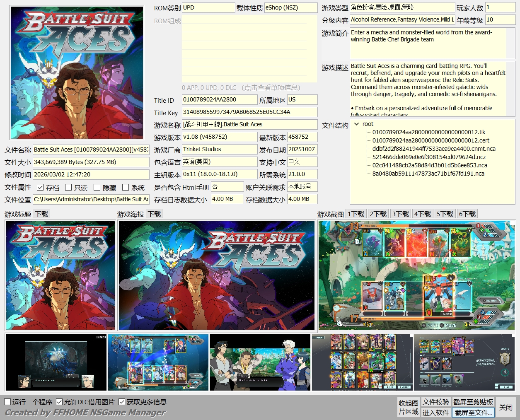Screen dimensions: 520x420
Task: Click 截屏至文件... button
Action: coord(473,413)
